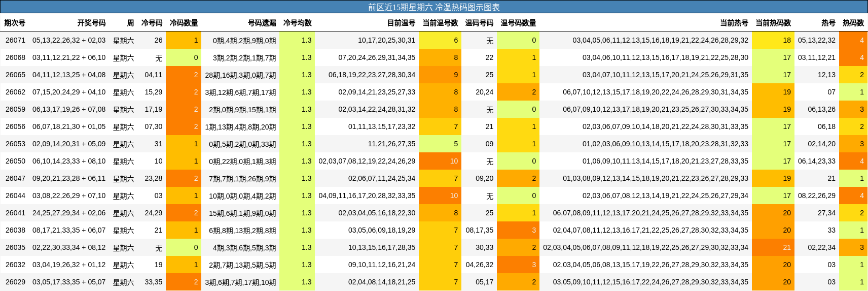The width and height of the screenshot is (868, 291).
Task: Select the 号码遗漏 column header
Action: (x=262, y=23)
